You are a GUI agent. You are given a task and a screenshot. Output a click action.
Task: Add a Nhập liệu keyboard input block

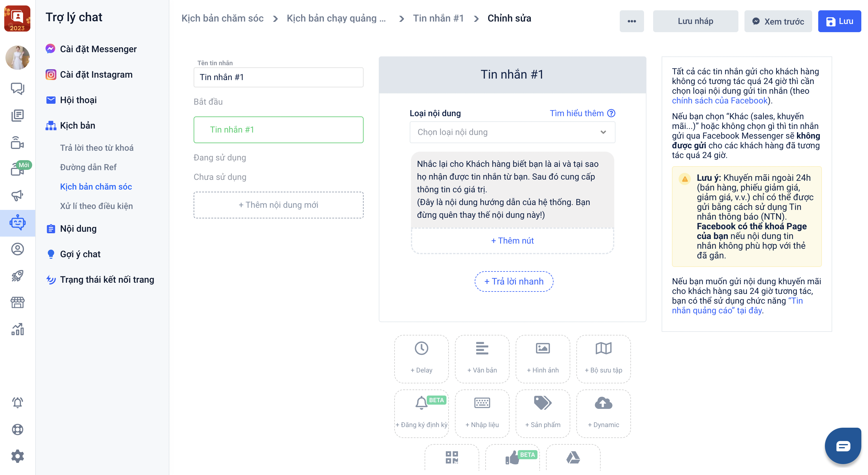pyautogui.click(x=482, y=413)
